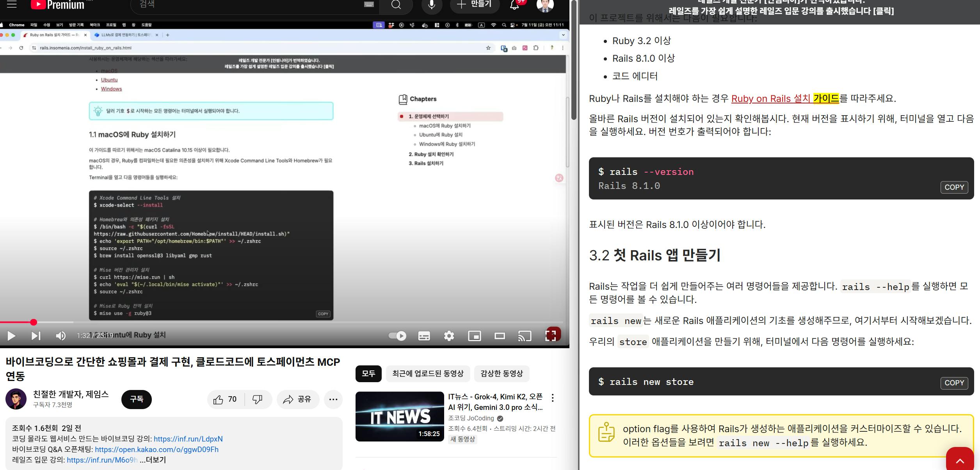Copy the rails --version code block
980x470 pixels.
pos(954,187)
